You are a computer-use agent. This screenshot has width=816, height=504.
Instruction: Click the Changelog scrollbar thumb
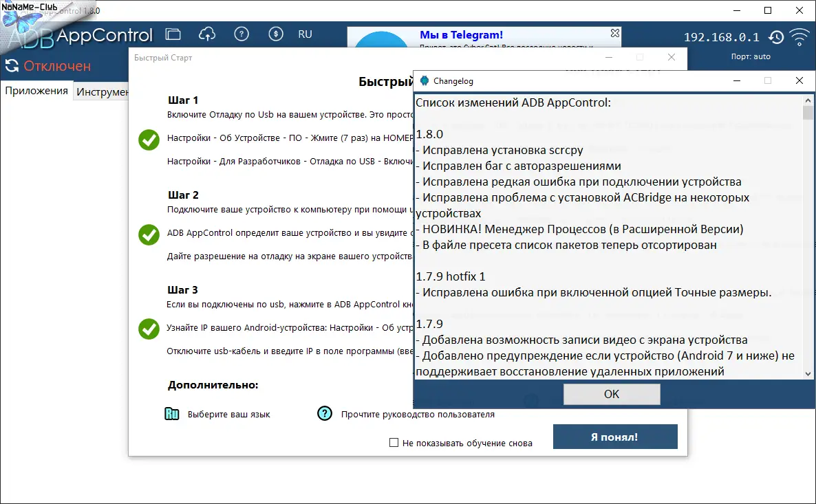(808, 112)
